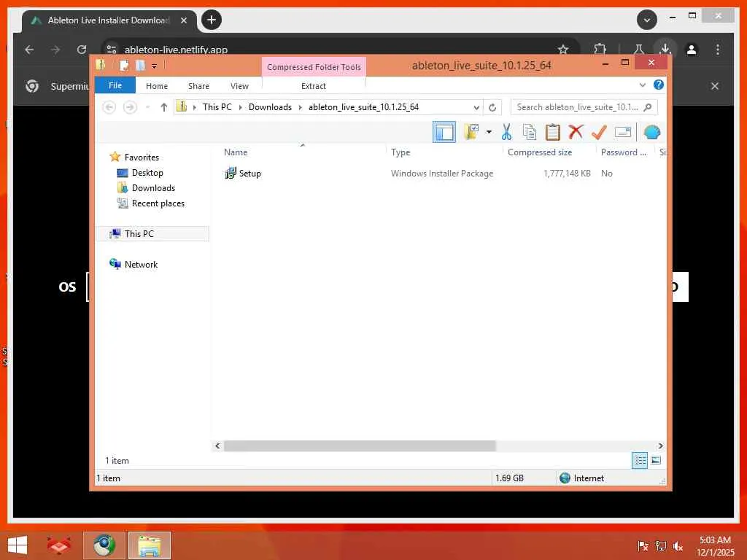The height and width of the screenshot is (560, 747).
Task: Bookmark page with Chrome star icon
Action: (x=563, y=50)
